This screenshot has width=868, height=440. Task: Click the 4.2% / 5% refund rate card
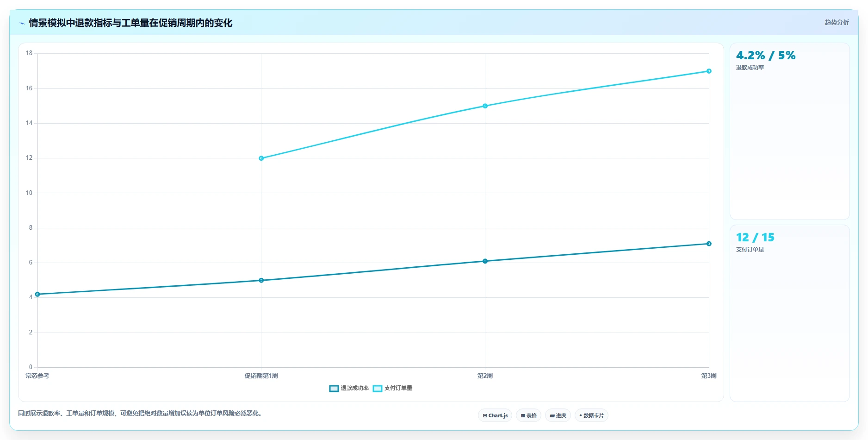pyautogui.click(x=790, y=131)
